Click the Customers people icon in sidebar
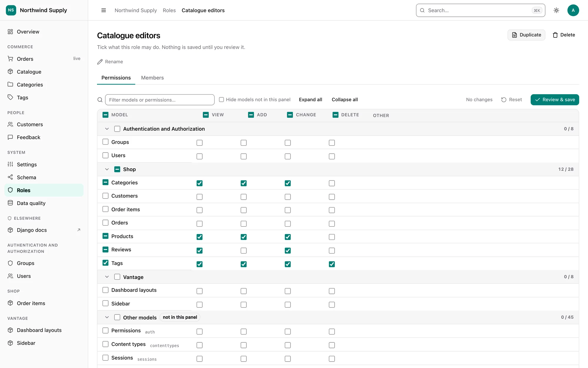 (x=10, y=124)
